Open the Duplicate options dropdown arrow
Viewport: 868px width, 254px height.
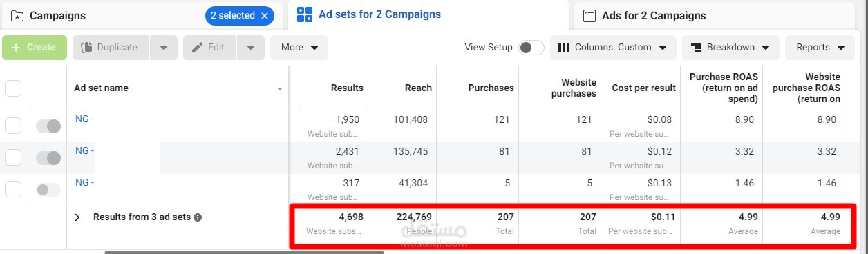pos(163,48)
